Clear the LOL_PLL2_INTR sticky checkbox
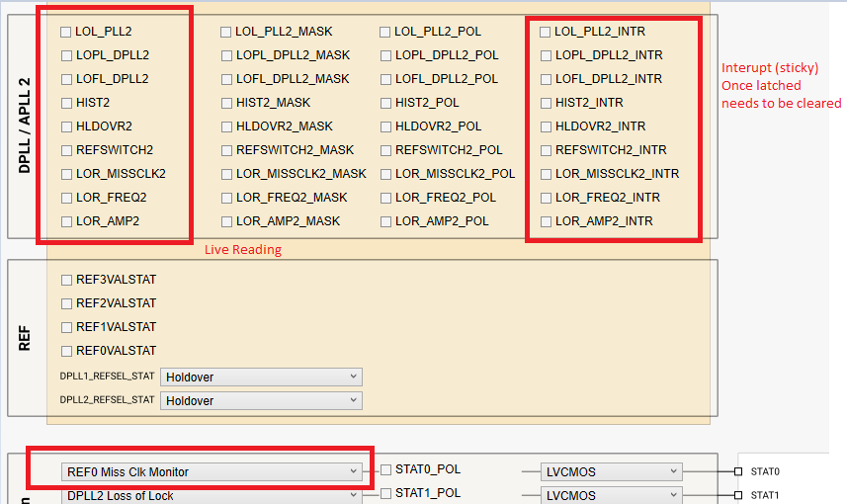Image resolution: width=847 pixels, height=504 pixels. pyautogui.click(x=545, y=33)
